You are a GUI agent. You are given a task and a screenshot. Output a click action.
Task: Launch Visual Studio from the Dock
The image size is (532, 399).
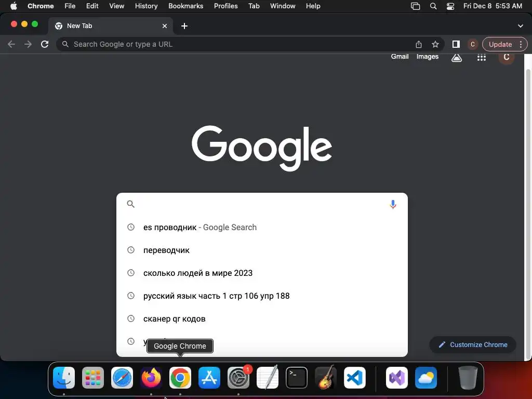[397, 377]
